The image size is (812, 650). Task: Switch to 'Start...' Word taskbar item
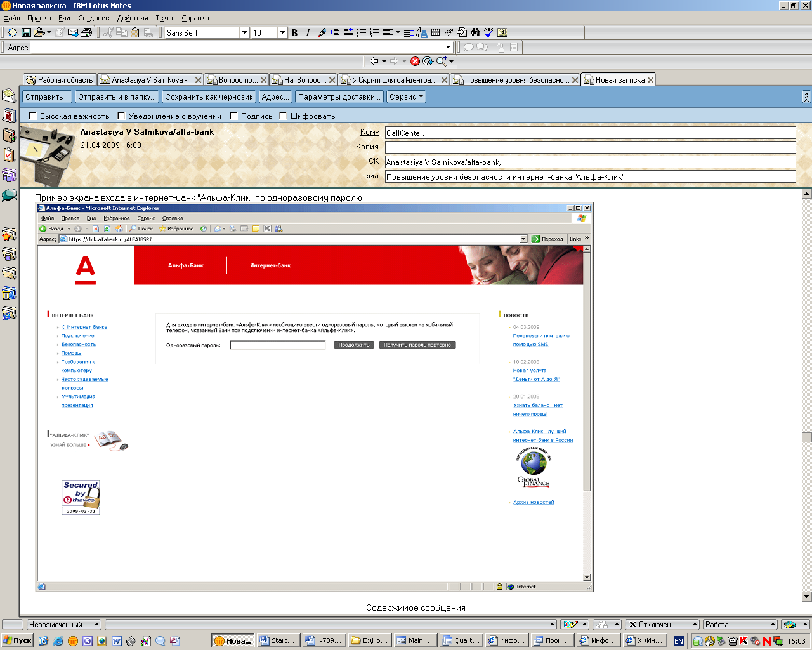[278, 640]
